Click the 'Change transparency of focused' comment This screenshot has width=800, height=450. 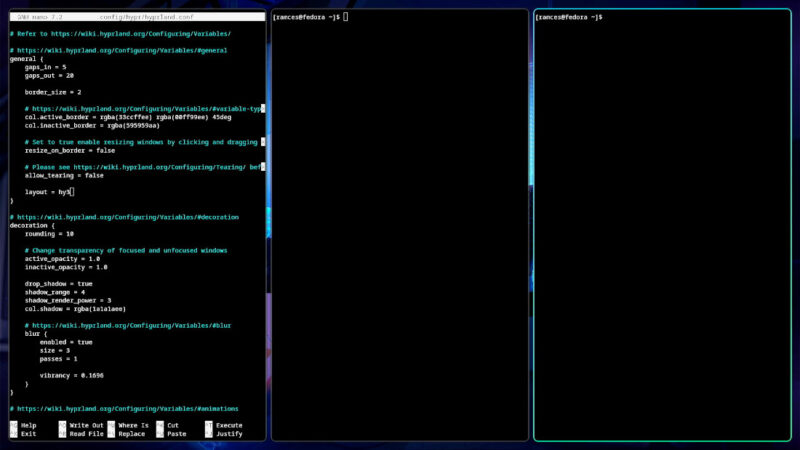click(126, 251)
